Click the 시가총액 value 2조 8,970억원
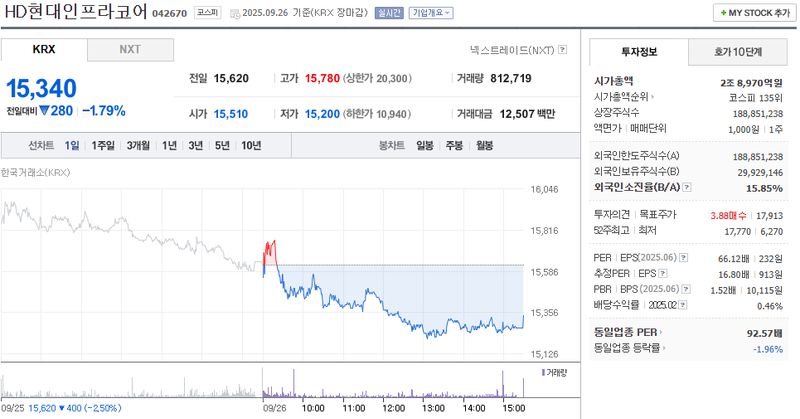 pos(751,83)
